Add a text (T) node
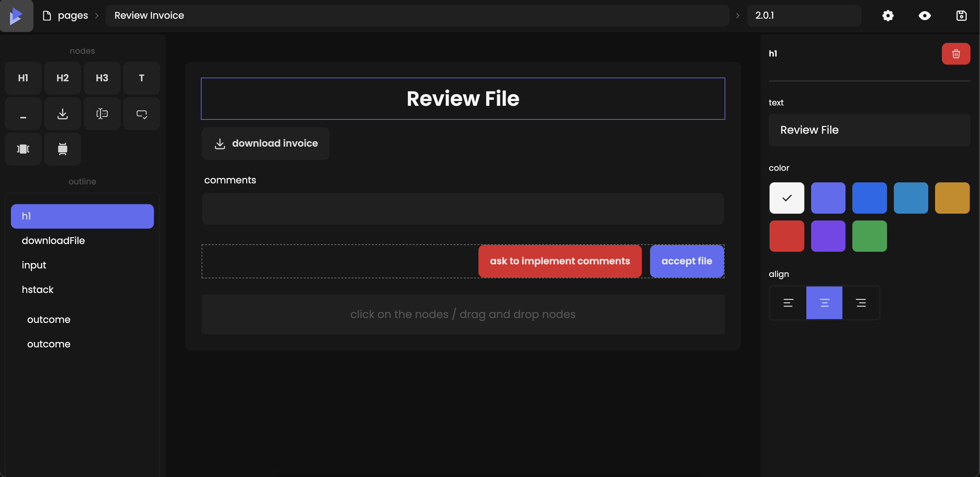This screenshot has height=477, width=980. point(141,78)
